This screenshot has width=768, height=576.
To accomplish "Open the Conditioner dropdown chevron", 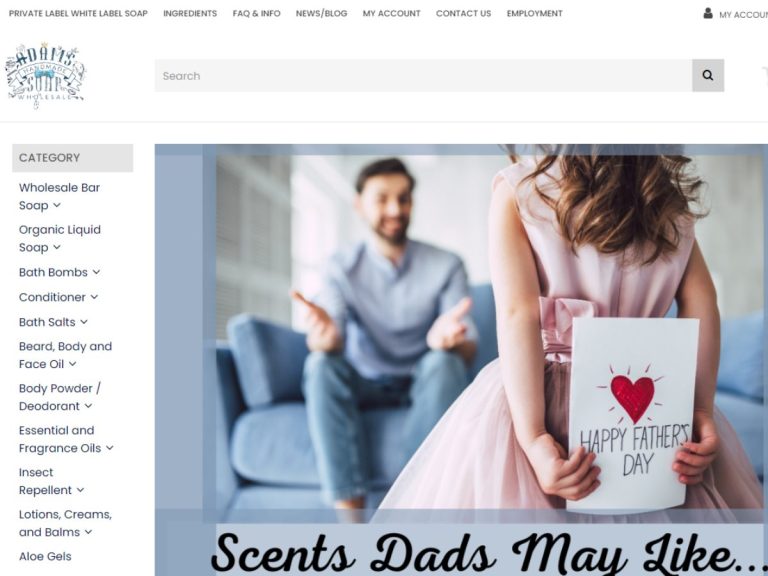I will [94, 297].
